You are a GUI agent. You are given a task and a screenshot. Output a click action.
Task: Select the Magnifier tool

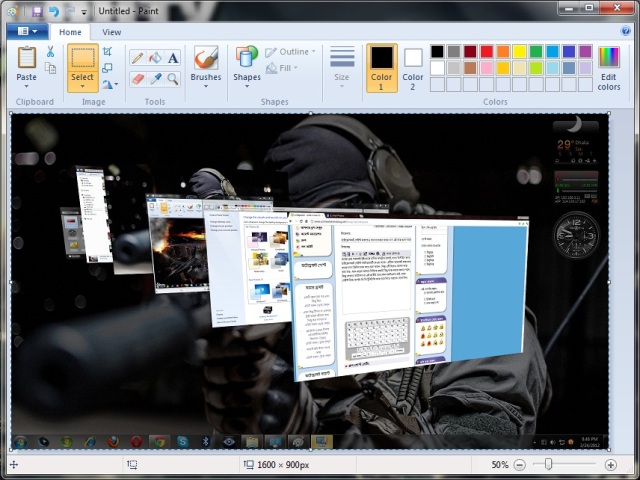(173, 79)
